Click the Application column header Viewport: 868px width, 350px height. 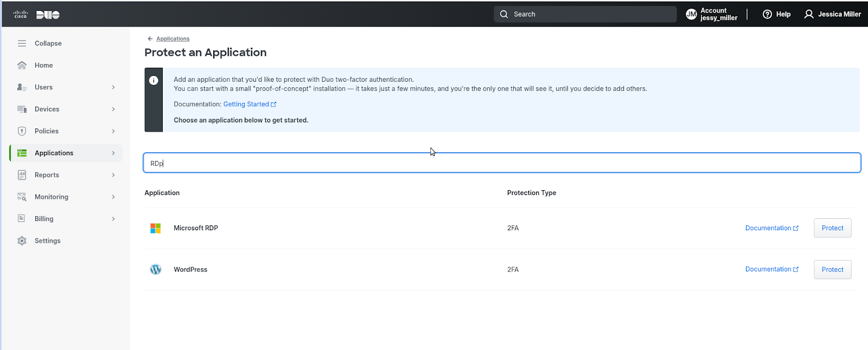click(162, 193)
